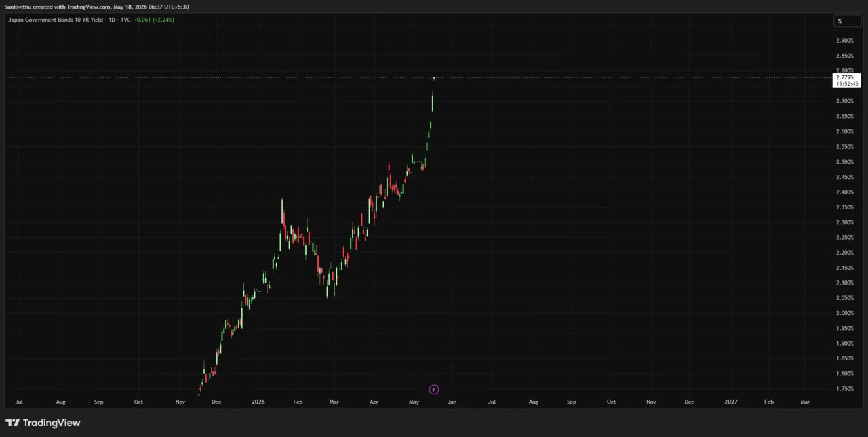
Task: Click the 1.850% price axis label
Action: click(844, 358)
